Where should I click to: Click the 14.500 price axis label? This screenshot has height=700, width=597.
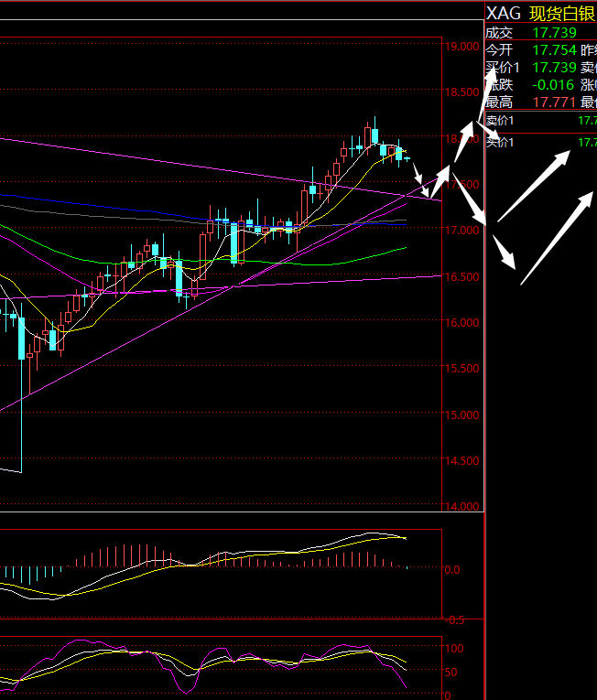[x=461, y=461]
